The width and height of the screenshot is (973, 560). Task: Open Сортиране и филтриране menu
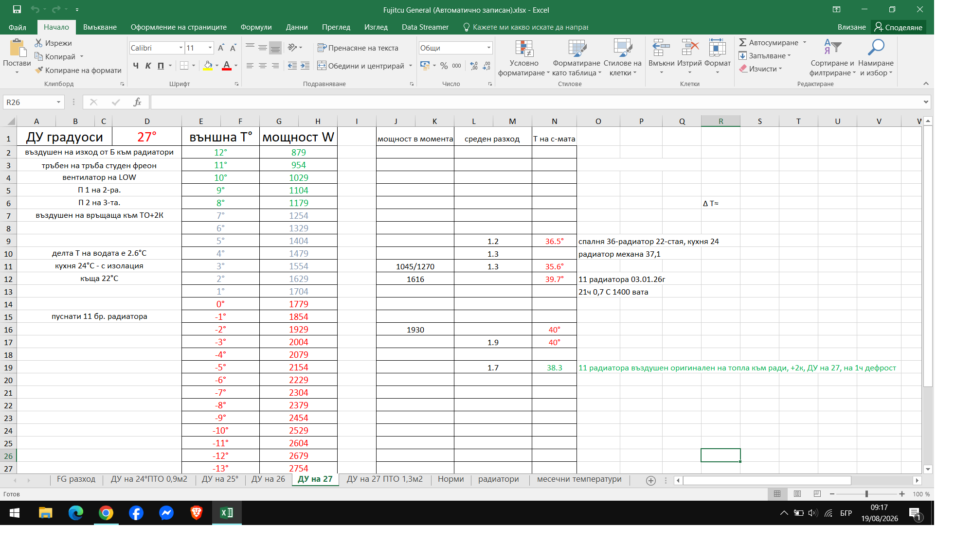[x=832, y=58]
